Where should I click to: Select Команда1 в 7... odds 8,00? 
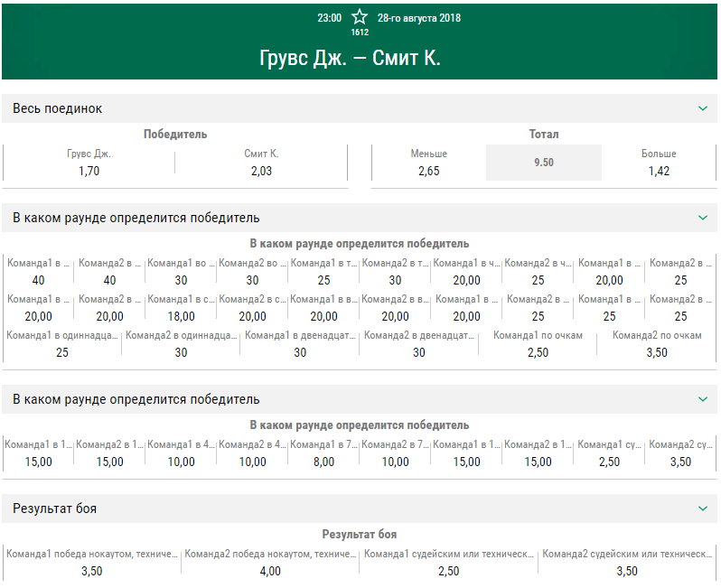323,453
